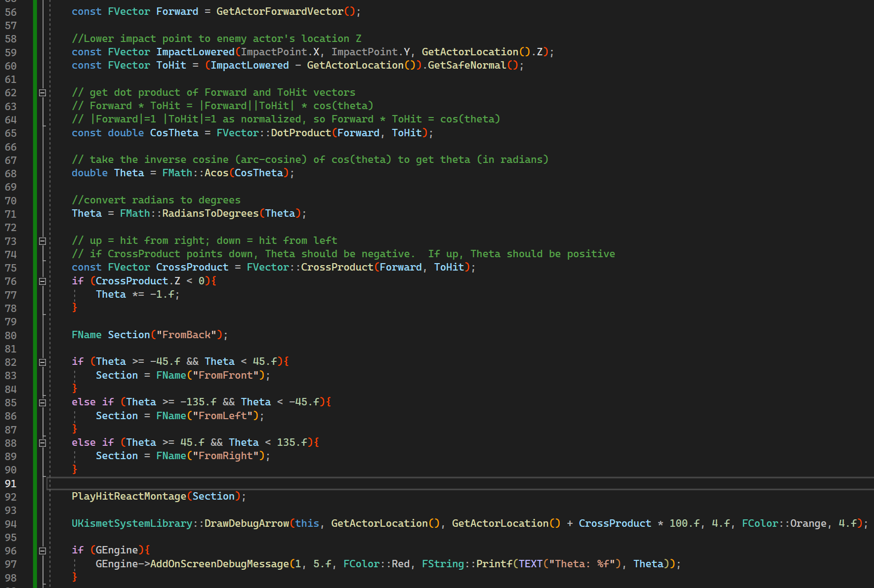
Task: Click FColor::Red on line 97
Action: tap(376, 564)
